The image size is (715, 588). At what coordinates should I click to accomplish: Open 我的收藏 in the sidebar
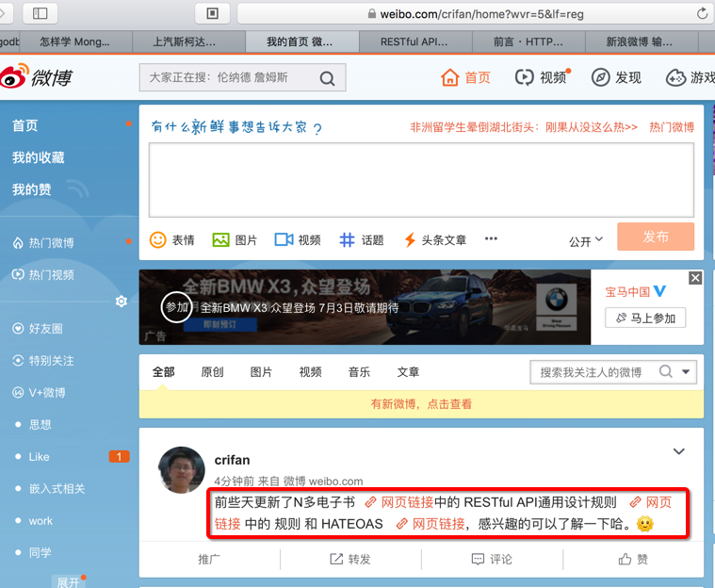click(x=39, y=157)
